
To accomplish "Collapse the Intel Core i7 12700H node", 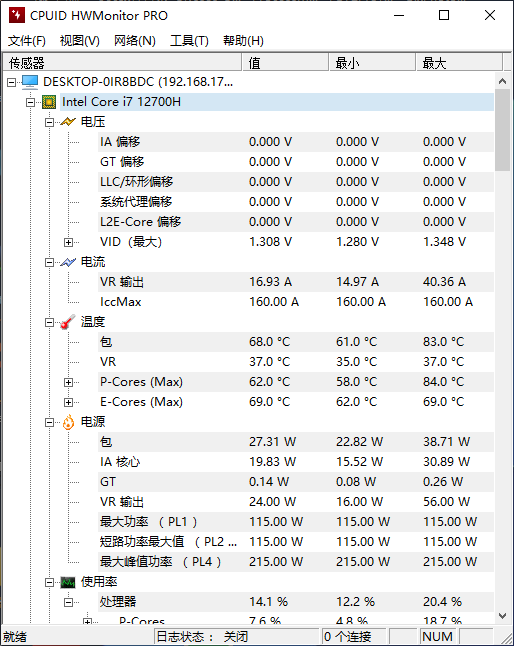I will click(x=30, y=102).
